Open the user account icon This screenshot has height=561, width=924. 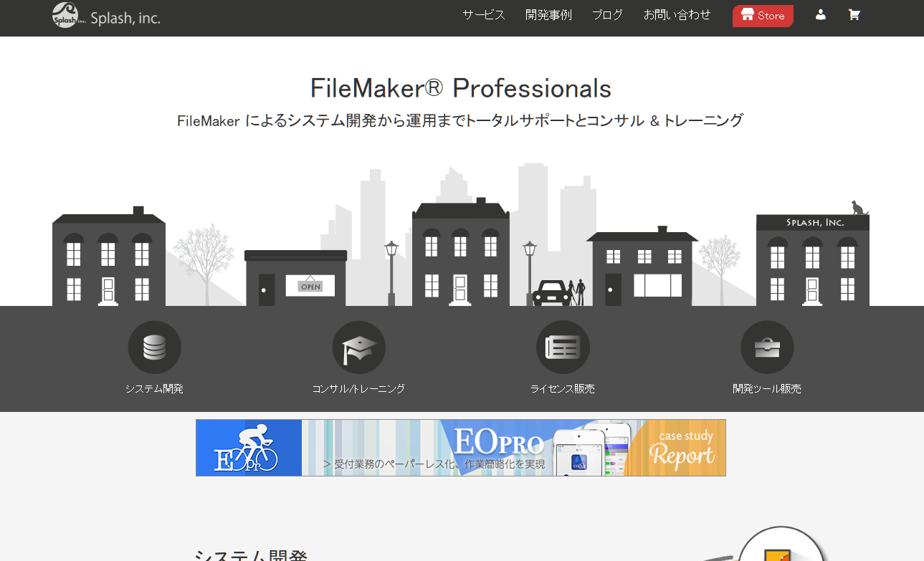coord(820,14)
